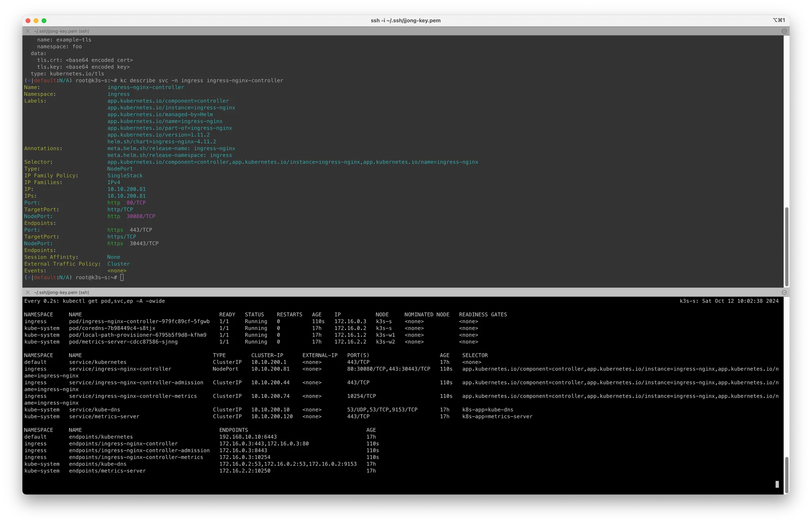Click the green zoom window button
The image size is (812, 524).
(x=44, y=21)
